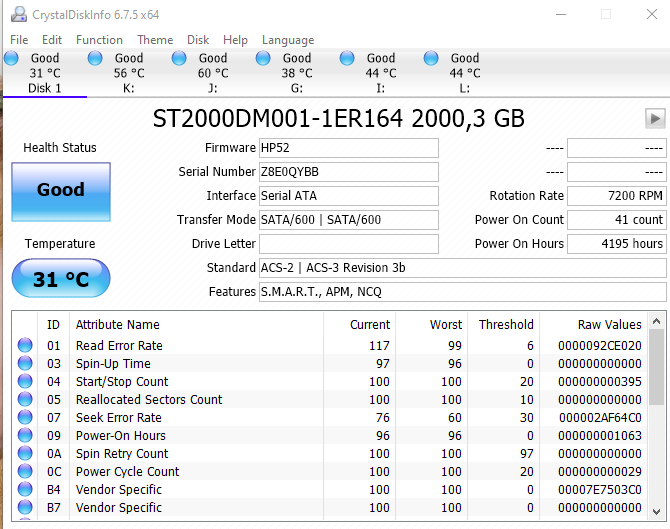This screenshot has width=670, height=529.
Task: Select the Disk 1 drive tab
Action: (45, 73)
